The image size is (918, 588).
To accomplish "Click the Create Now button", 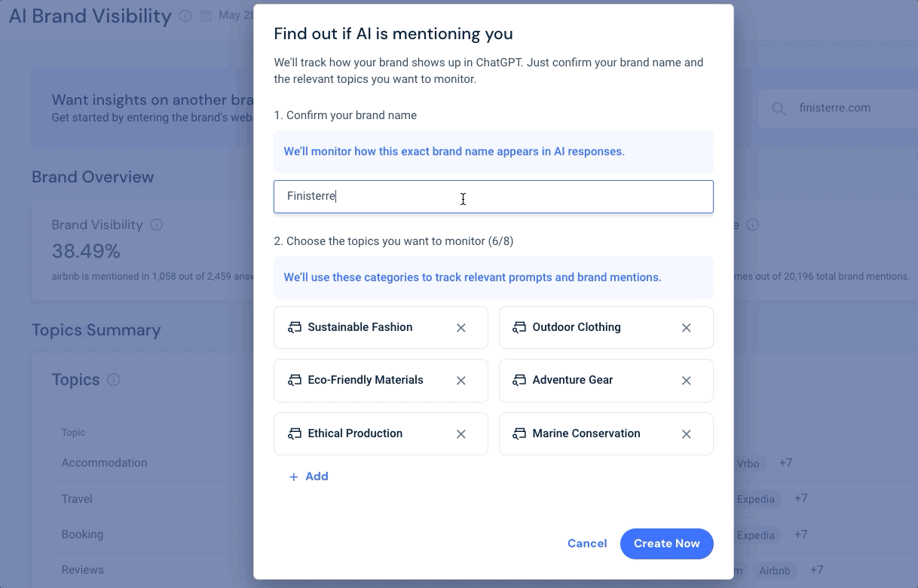I will click(x=667, y=544).
